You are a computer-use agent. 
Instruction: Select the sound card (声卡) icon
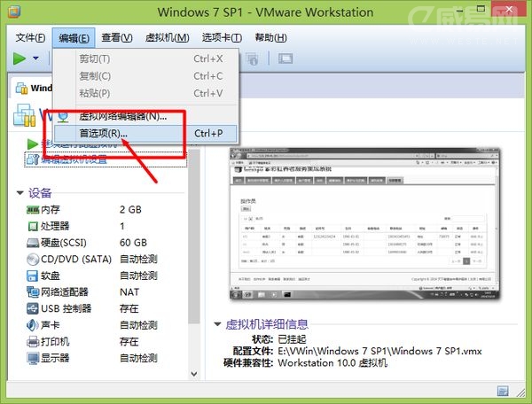pos(33,325)
